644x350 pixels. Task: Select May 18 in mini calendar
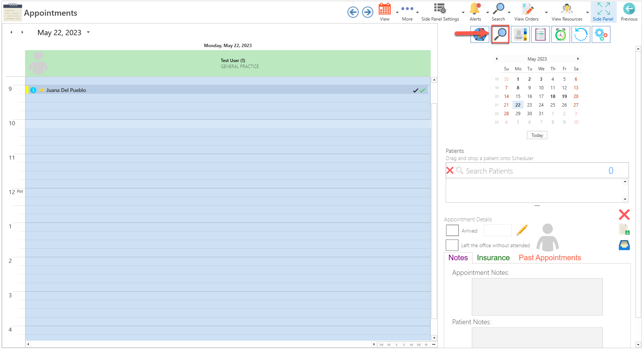[x=553, y=96]
